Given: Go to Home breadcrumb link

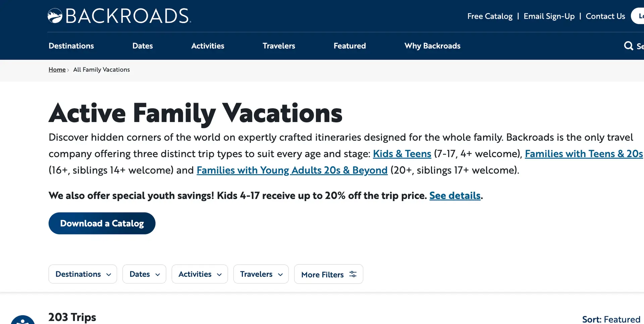Looking at the screenshot, I should pos(57,70).
